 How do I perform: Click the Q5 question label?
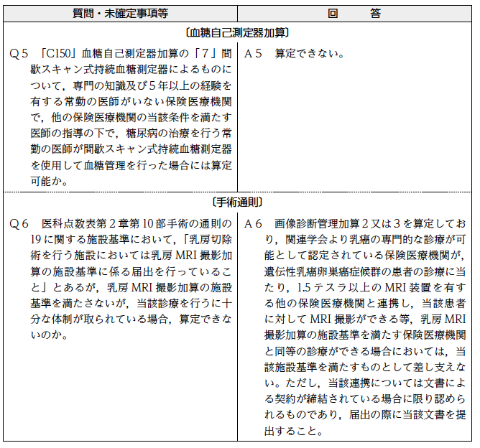pyautogui.click(x=19, y=54)
